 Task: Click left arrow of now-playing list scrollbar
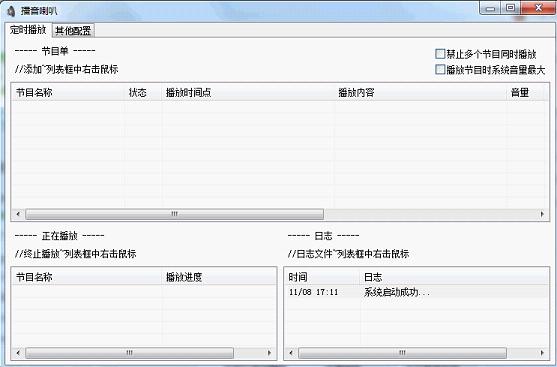click(18, 353)
